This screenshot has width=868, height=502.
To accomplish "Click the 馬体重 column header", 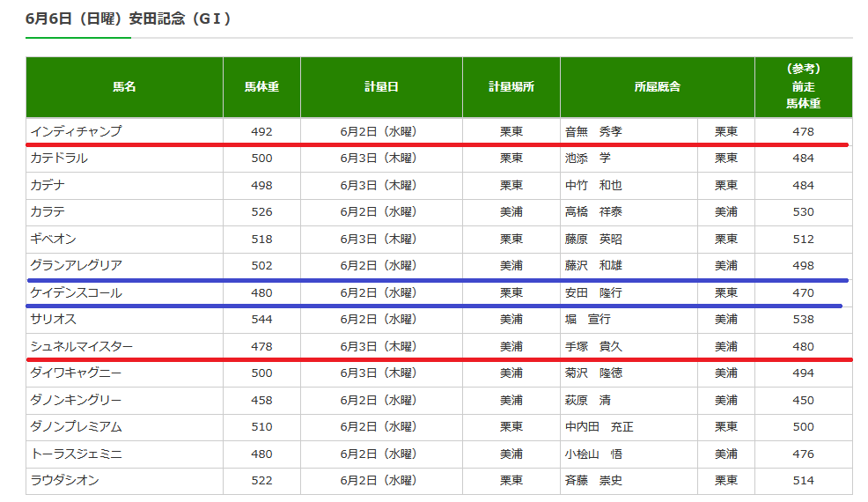I will pyautogui.click(x=261, y=87).
